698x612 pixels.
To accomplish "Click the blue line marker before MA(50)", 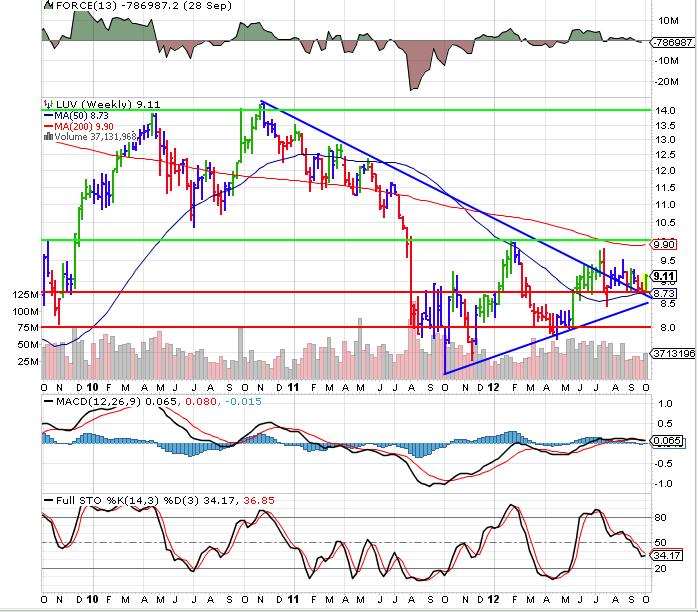I will (x=48, y=115).
